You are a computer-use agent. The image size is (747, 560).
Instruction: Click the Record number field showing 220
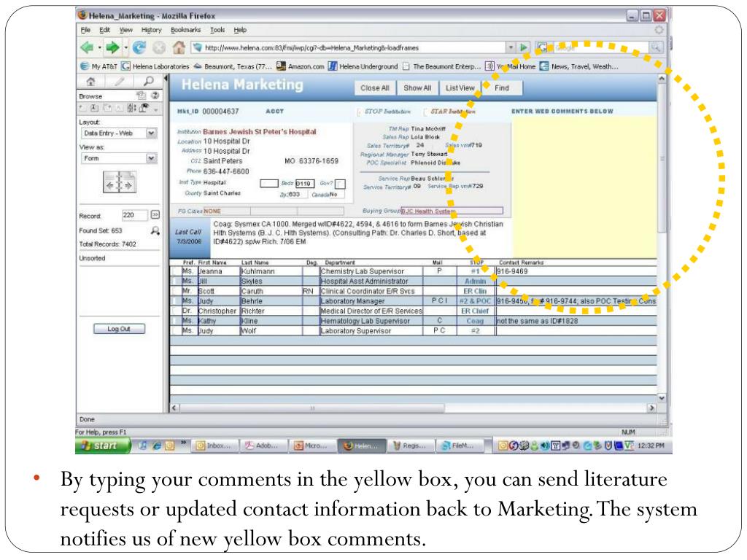coord(135,215)
